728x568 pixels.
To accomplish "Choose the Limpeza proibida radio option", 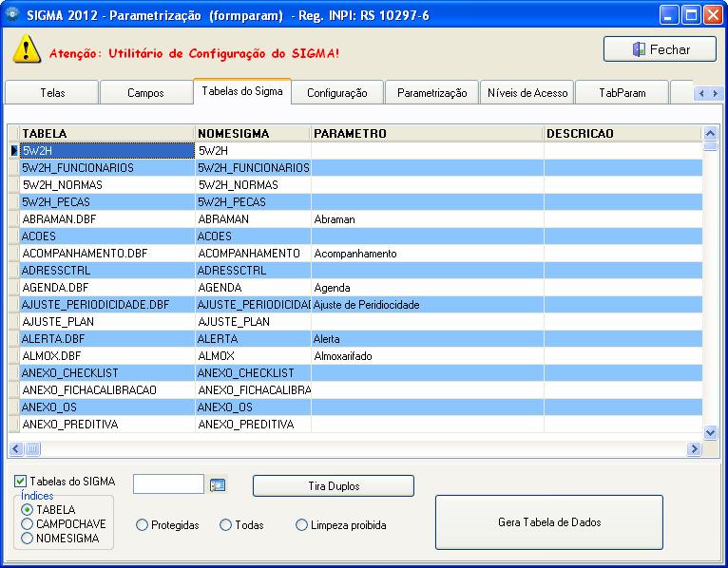I will 301,525.
